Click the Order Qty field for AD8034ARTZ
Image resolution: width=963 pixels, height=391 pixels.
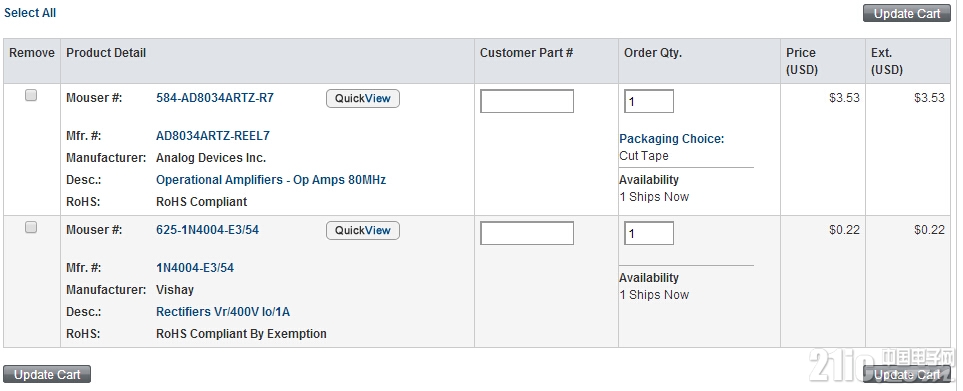click(x=649, y=101)
